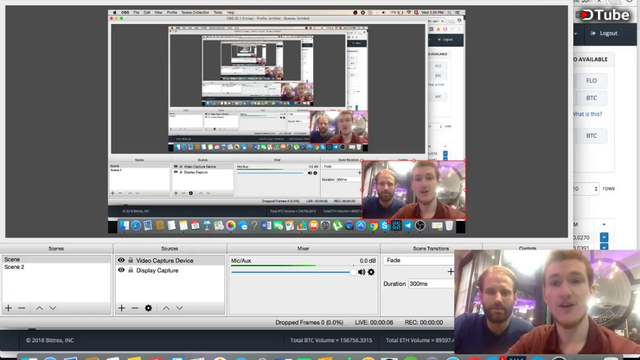Screen dimensions: 640x360
Task: Click the Trash icon in the previewed dock
Action: coord(449,225)
